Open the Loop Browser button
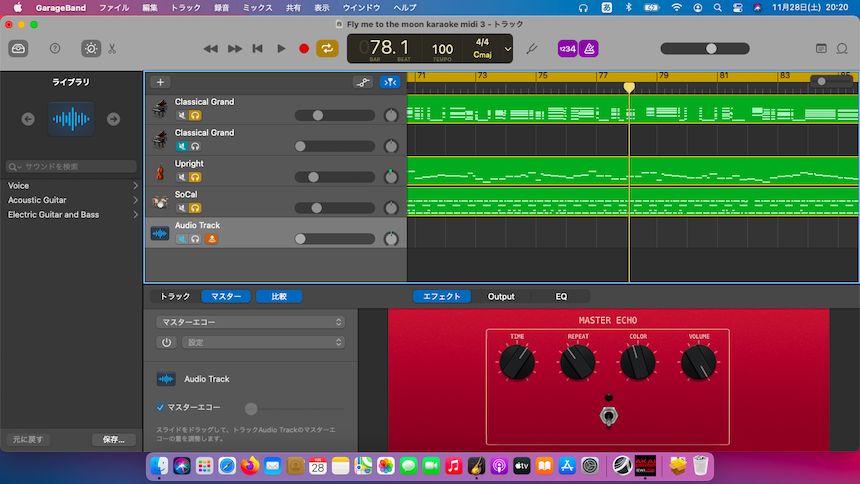The image size is (860, 484). click(x=842, y=49)
